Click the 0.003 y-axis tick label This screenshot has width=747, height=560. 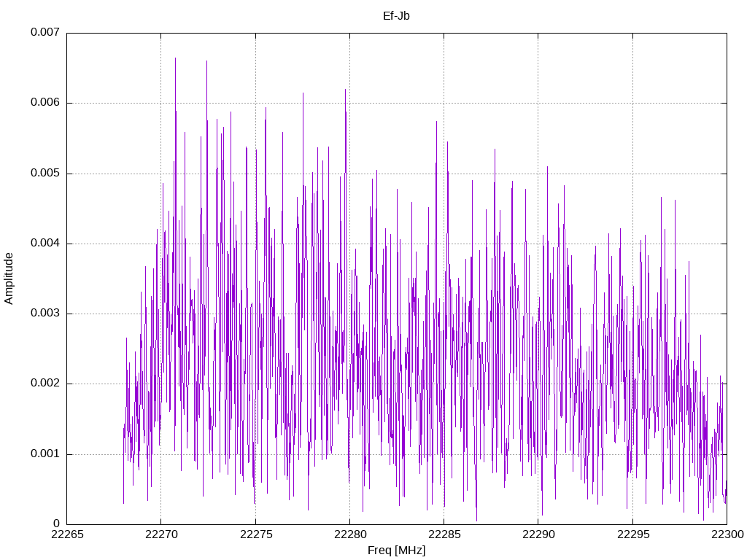coord(45,314)
